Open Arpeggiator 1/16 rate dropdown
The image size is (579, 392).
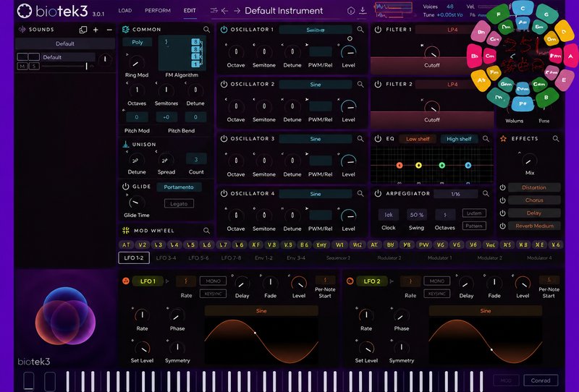456,194
